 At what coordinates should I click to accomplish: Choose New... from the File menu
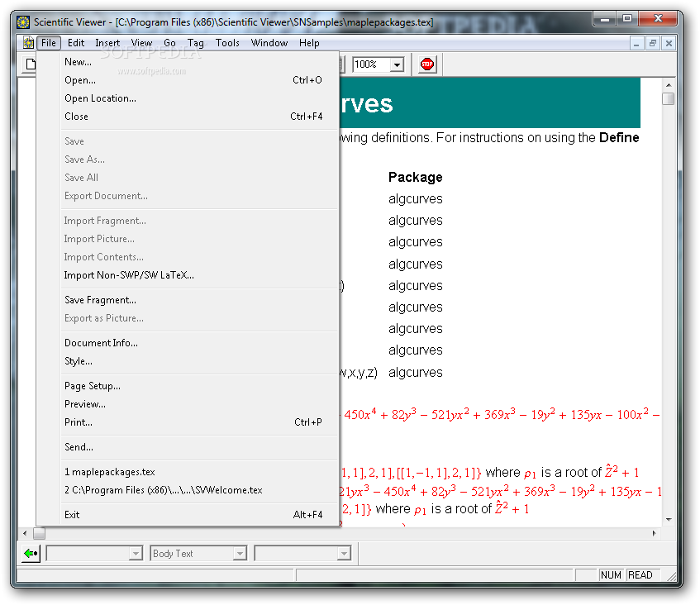(x=188, y=62)
